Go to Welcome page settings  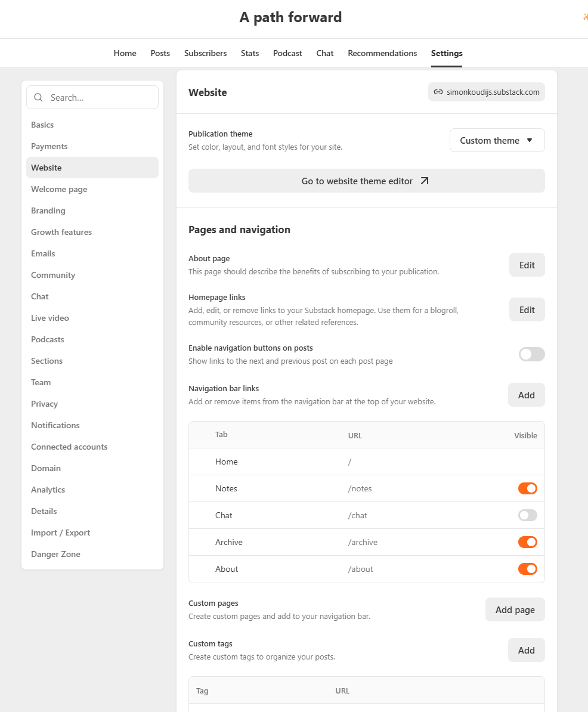tap(92, 189)
